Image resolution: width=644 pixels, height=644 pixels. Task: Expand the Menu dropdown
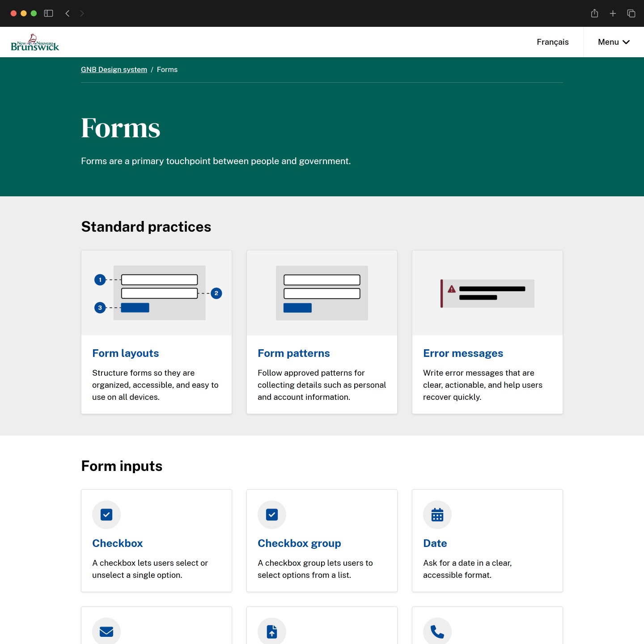[613, 42]
